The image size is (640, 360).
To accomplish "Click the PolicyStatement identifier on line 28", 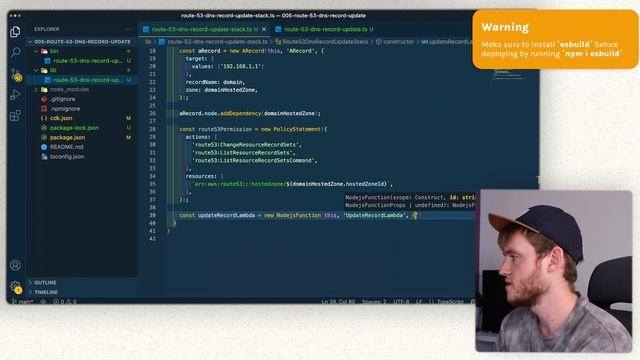I will (x=297, y=129).
